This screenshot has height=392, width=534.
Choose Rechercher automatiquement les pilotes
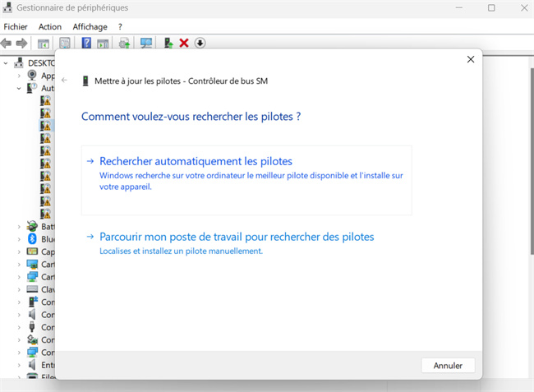tap(246, 180)
